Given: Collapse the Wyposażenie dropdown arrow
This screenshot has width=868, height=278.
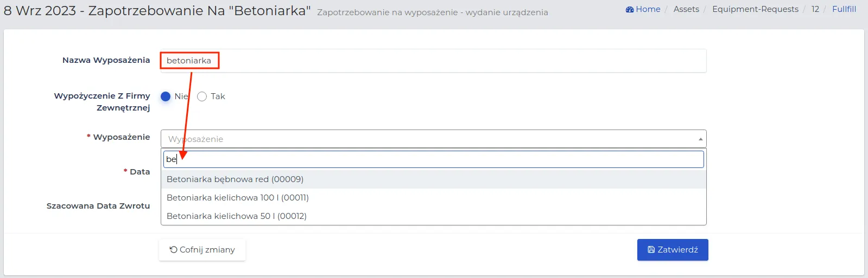Looking at the screenshot, I should [700, 139].
